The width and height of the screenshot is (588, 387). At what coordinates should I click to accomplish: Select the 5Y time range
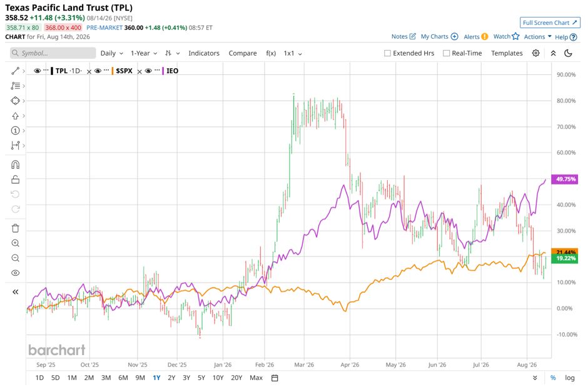tap(201, 378)
